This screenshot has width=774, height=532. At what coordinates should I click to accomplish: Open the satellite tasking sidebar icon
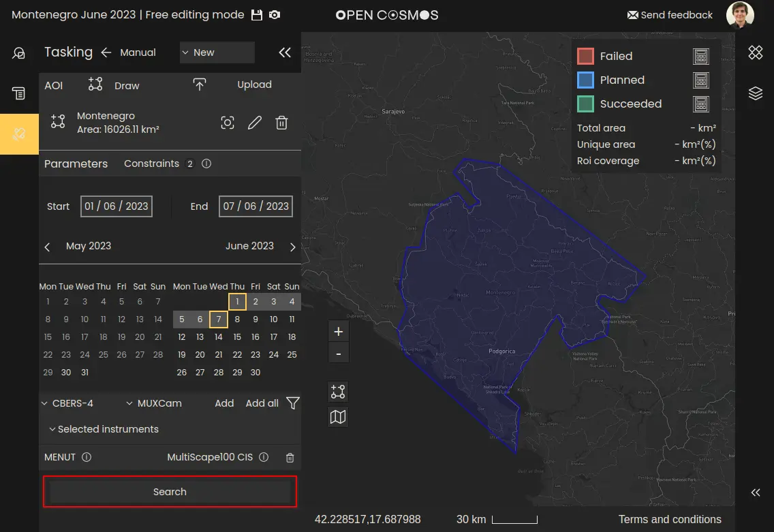click(19, 134)
